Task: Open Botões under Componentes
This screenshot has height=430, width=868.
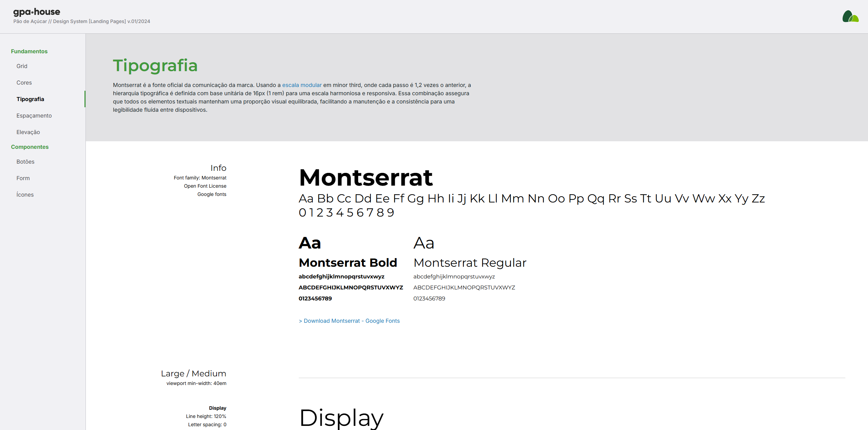Action: (x=25, y=162)
